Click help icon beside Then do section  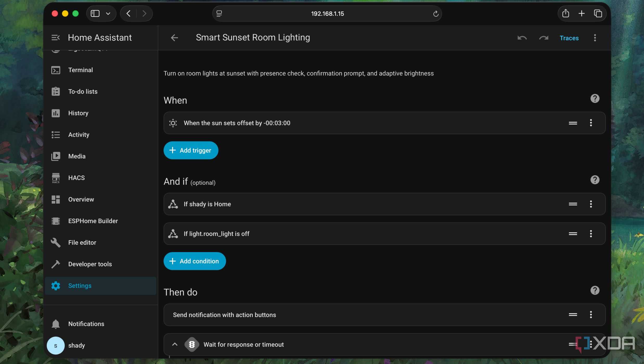[x=595, y=290]
